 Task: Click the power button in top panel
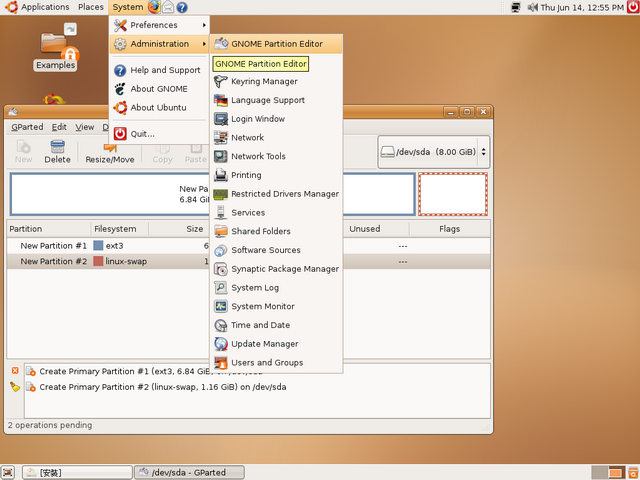633,7
